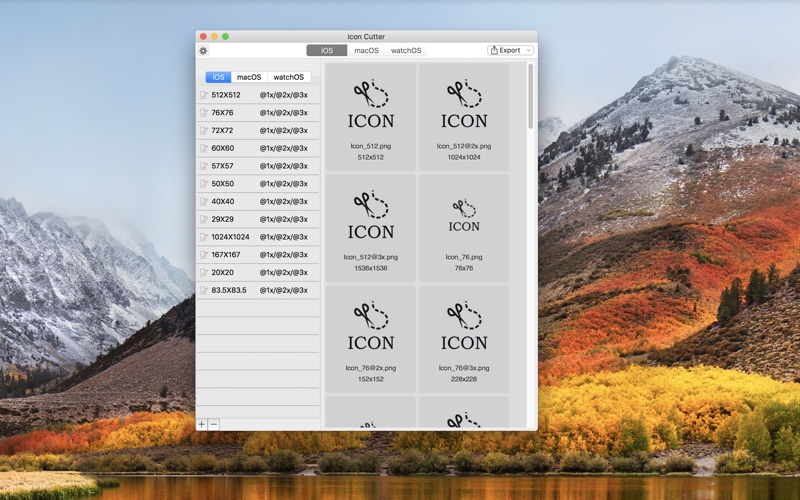Close the Icon Cutter window

pyautogui.click(x=203, y=36)
